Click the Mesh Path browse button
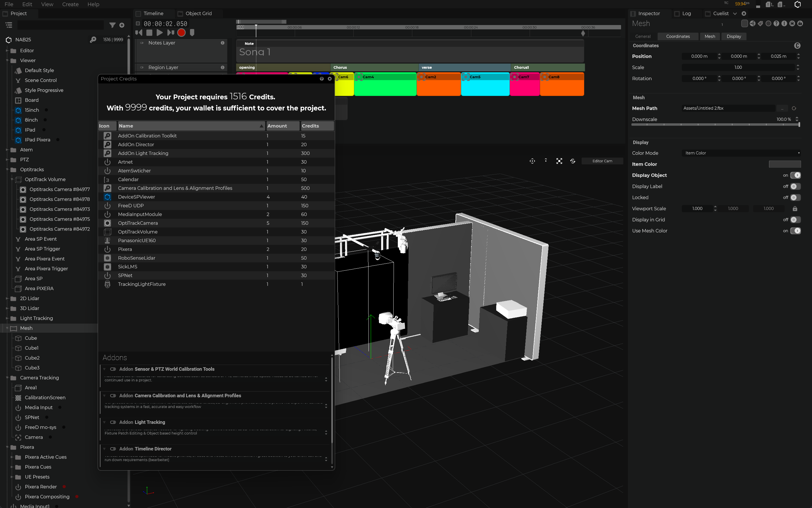The image size is (812, 508). coord(782,108)
